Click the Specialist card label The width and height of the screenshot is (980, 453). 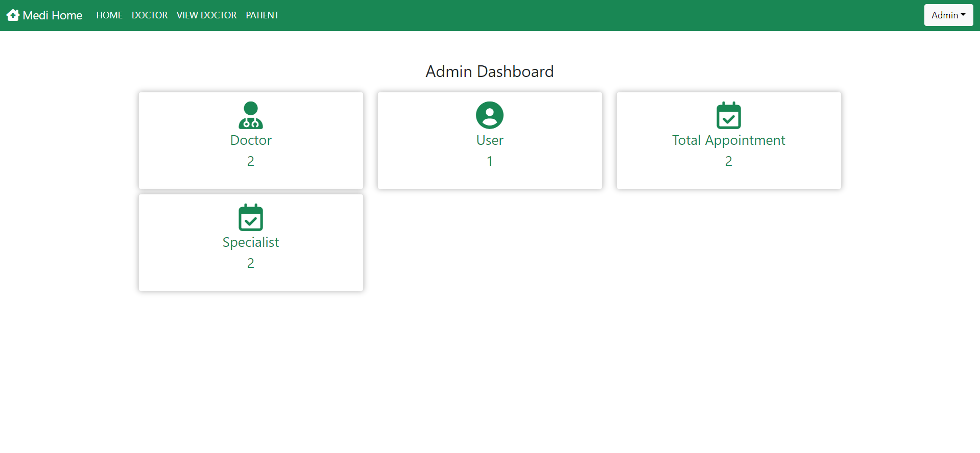click(251, 242)
